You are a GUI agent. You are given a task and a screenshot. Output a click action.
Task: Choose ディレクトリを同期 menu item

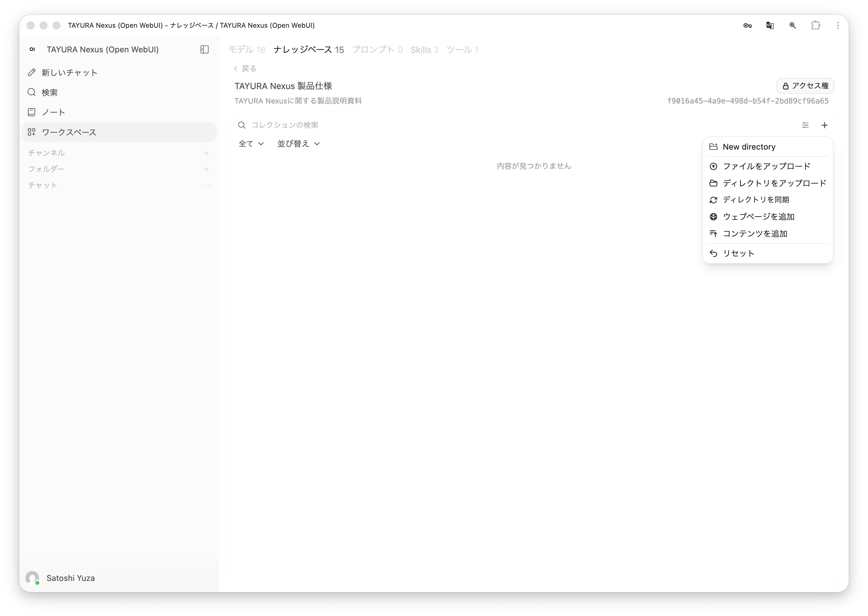(768, 199)
